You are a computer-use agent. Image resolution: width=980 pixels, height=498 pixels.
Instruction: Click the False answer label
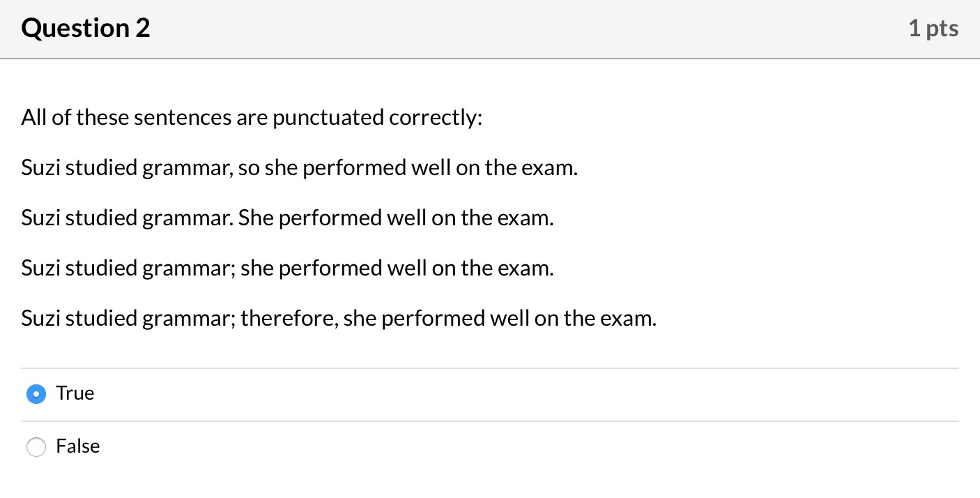[x=77, y=446]
